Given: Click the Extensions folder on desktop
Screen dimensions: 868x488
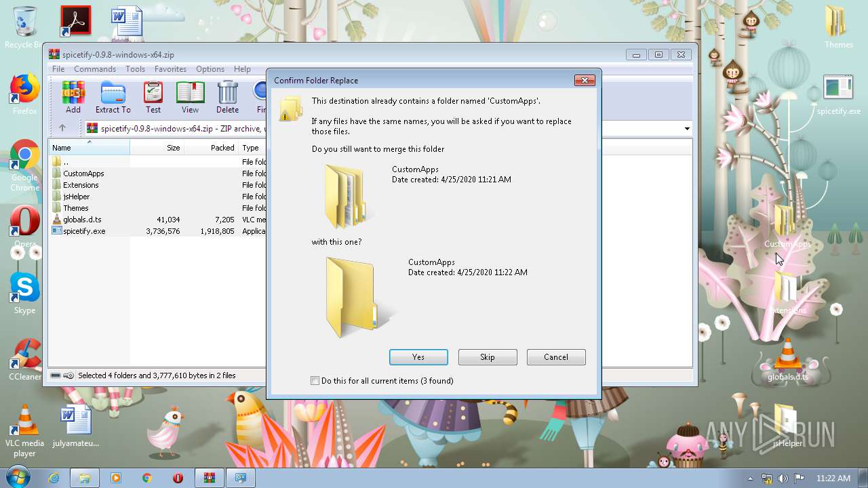Looking at the screenshot, I should [x=787, y=293].
